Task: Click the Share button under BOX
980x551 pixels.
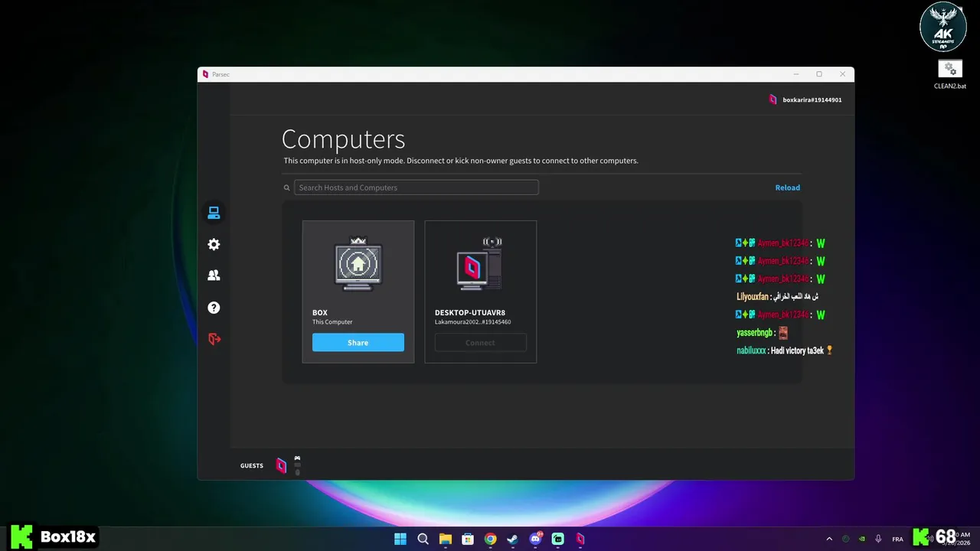Action: coord(358,343)
